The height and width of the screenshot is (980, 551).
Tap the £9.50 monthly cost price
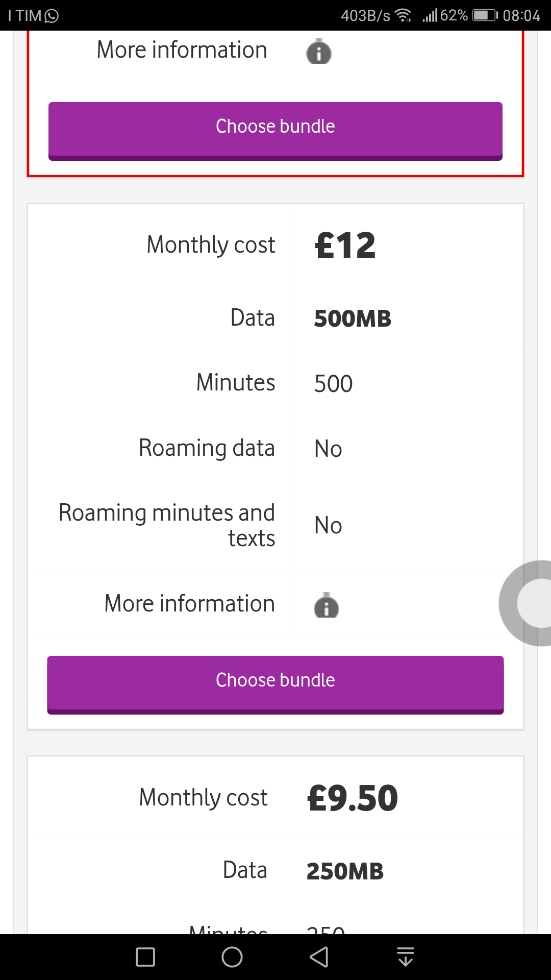pos(353,798)
